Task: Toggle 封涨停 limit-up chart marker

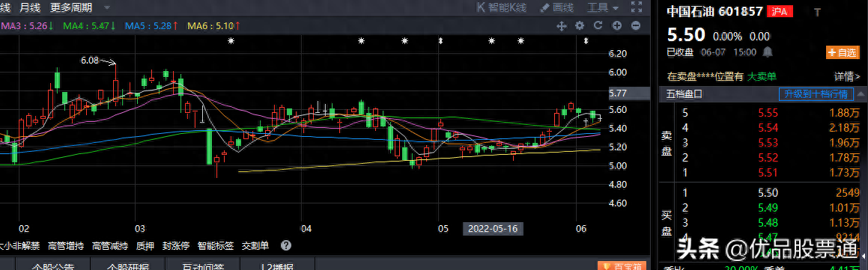Action: point(176,245)
